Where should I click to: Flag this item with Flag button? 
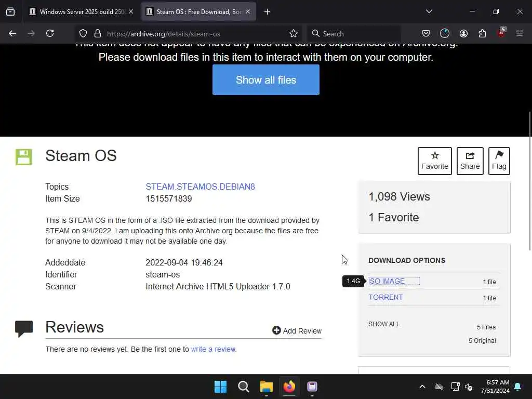(499, 161)
